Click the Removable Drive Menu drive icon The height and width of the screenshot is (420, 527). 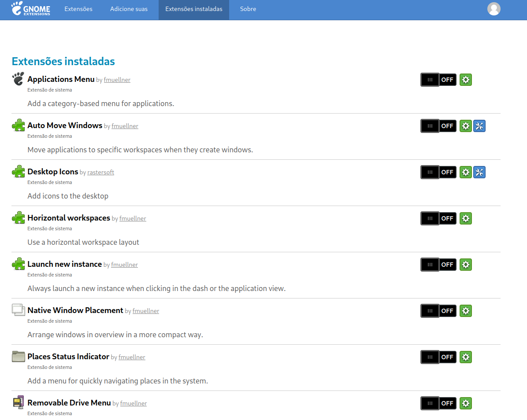pyautogui.click(x=18, y=402)
